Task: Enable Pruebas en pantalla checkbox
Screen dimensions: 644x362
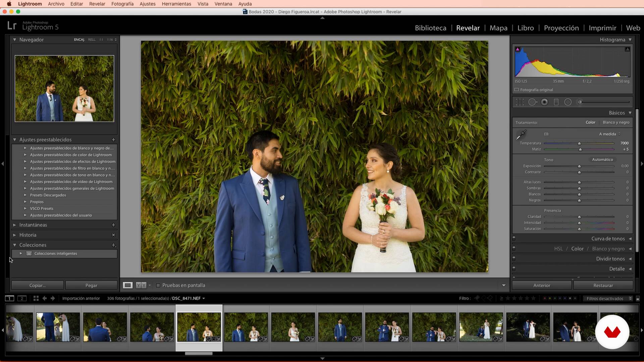Action: [x=158, y=286]
